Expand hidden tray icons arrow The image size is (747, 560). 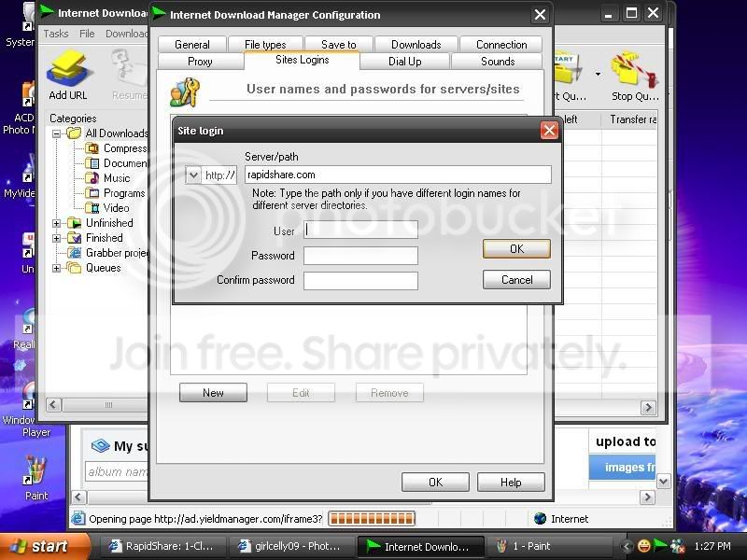tap(627, 546)
